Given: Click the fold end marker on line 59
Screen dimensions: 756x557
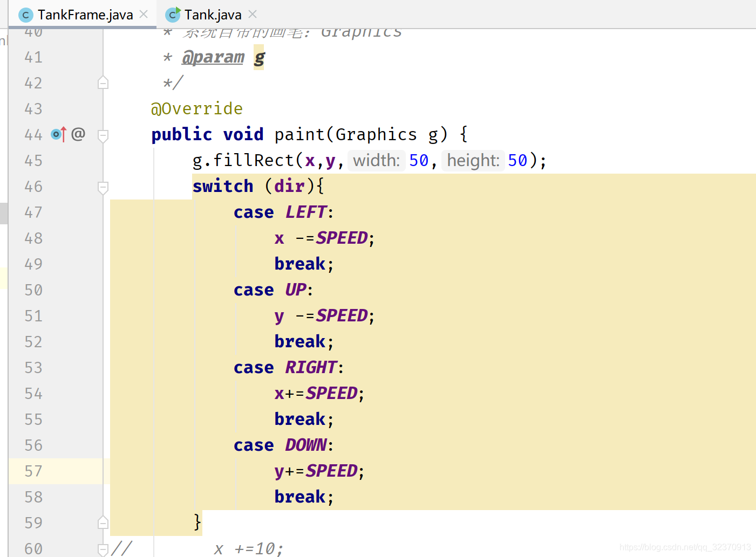Looking at the screenshot, I should [103, 522].
